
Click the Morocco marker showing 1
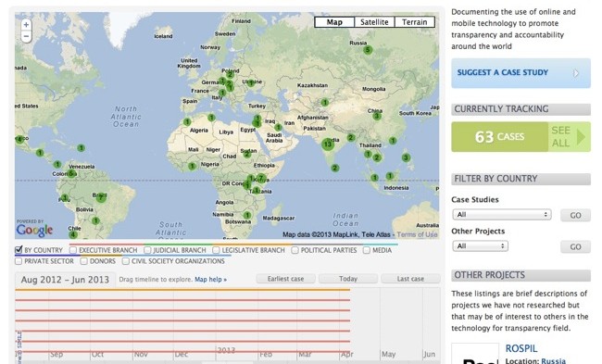click(187, 121)
